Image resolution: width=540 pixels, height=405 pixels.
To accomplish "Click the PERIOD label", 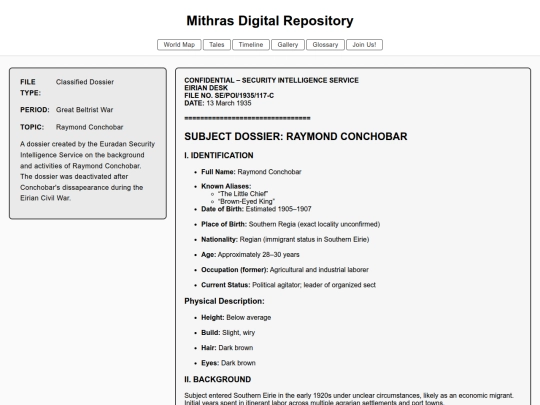I will pos(35,110).
